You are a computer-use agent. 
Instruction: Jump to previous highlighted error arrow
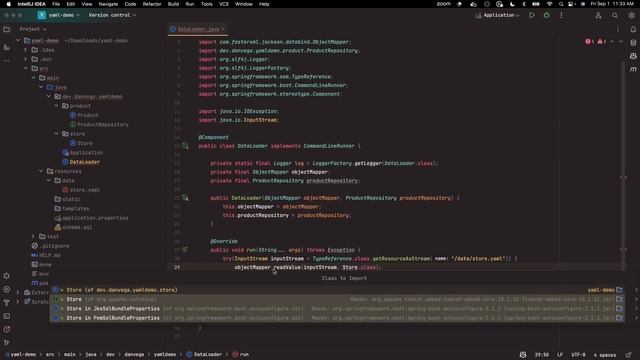[x=612, y=42]
